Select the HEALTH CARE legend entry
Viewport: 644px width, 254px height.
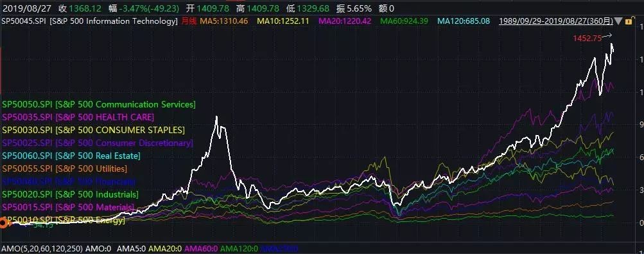click(78, 117)
